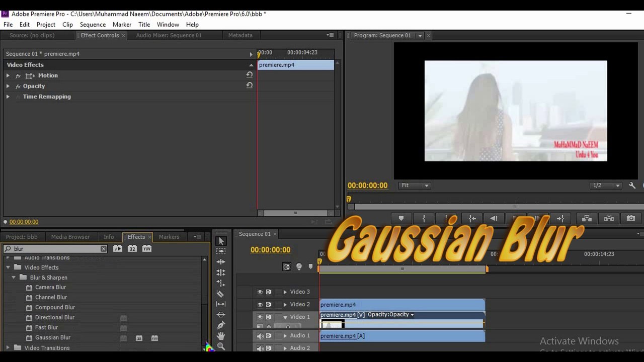Image resolution: width=644 pixels, height=362 pixels.
Task: Clear the blur search field
Action: 103,249
